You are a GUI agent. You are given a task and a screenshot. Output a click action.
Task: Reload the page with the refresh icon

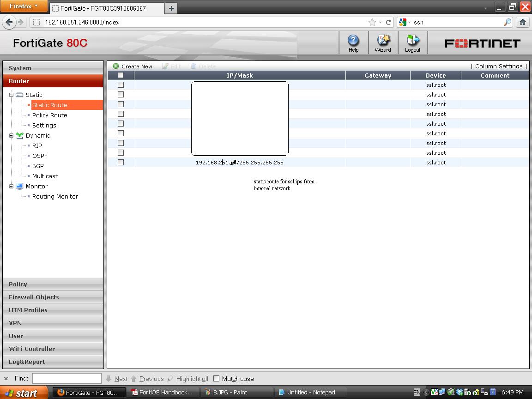coord(389,22)
